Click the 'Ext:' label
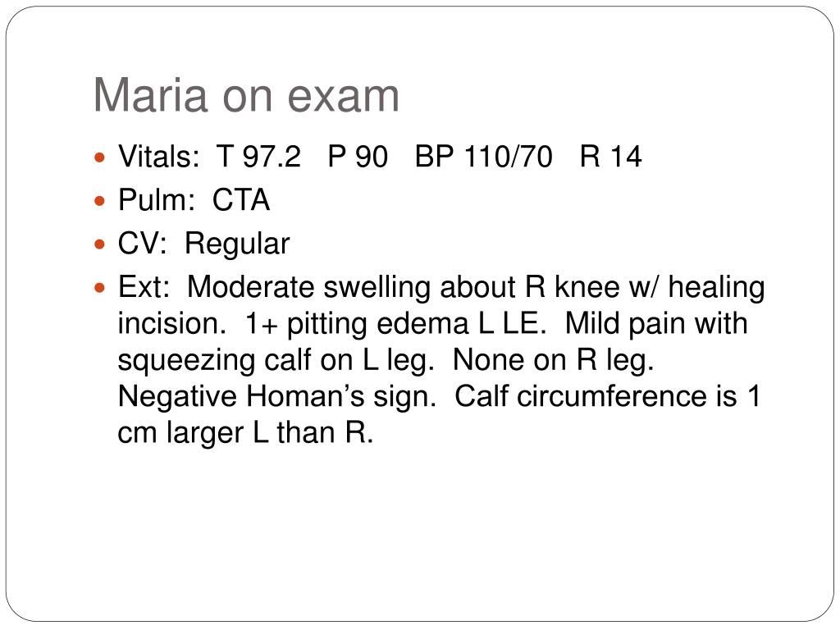The height and width of the screenshot is (630, 840). coord(144,286)
